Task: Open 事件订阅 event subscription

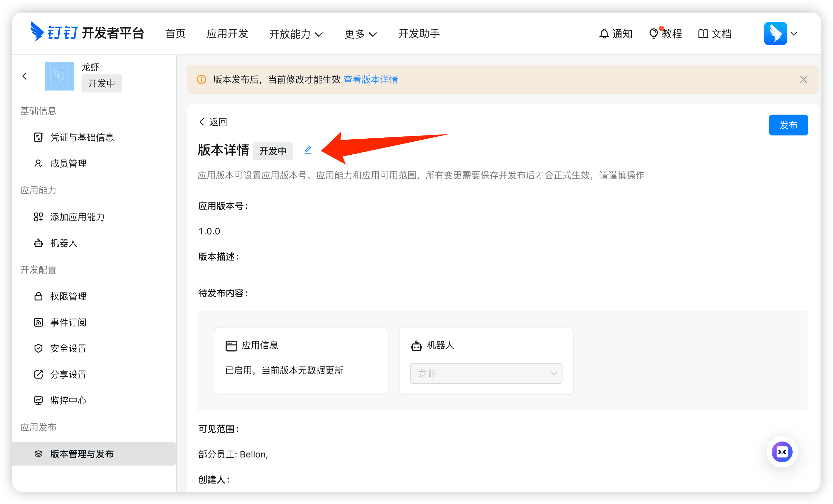Action: point(68,322)
